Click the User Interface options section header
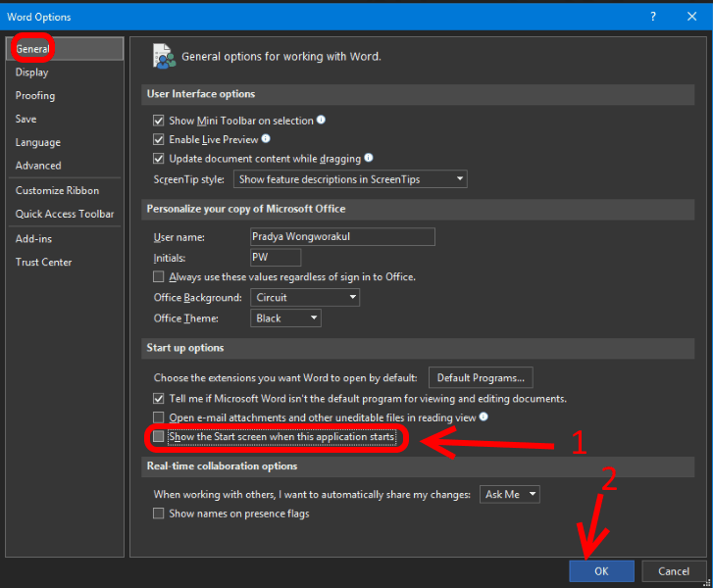713x588 pixels. pos(418,94)
